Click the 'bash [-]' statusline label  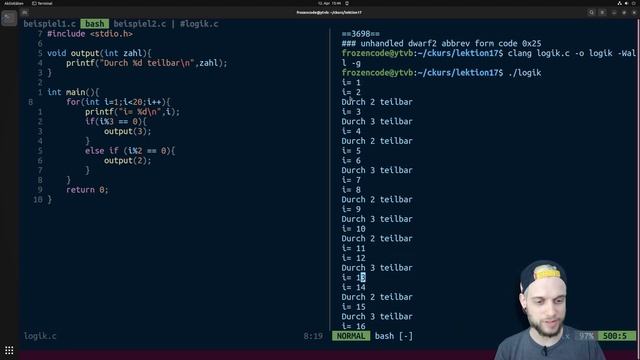coord(393,336)
